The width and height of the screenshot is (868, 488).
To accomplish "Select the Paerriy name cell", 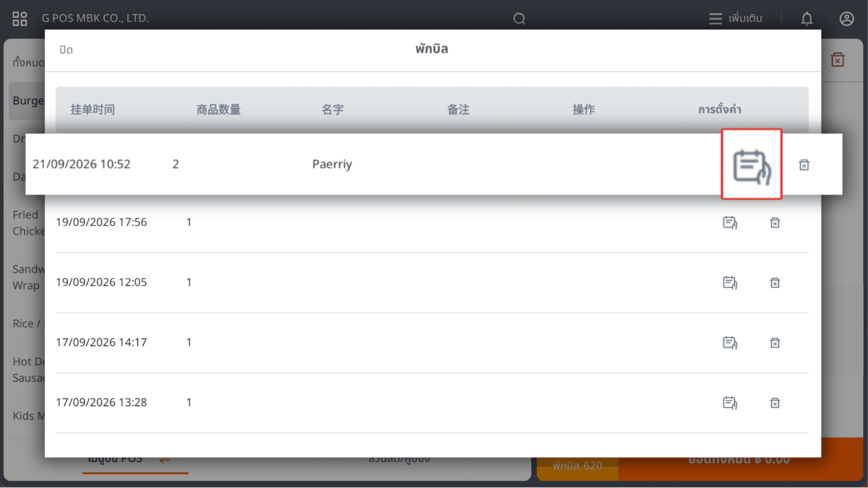I will pos(332,164).
